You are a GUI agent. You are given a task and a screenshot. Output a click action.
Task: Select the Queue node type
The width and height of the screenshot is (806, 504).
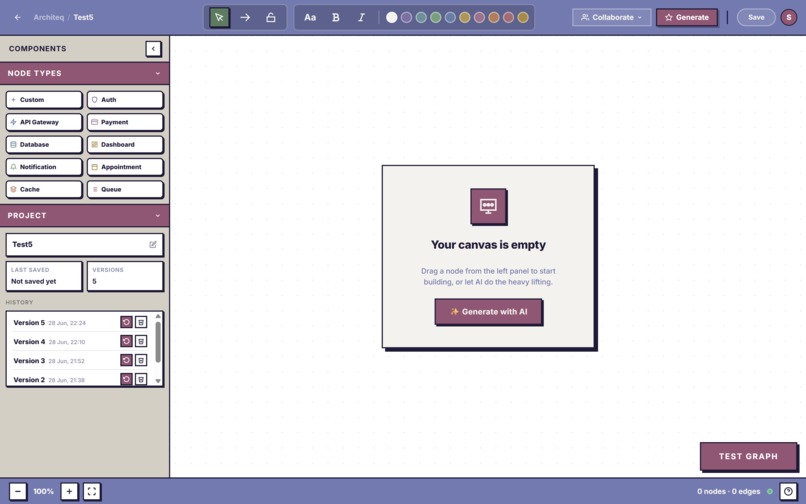point(125,189)
